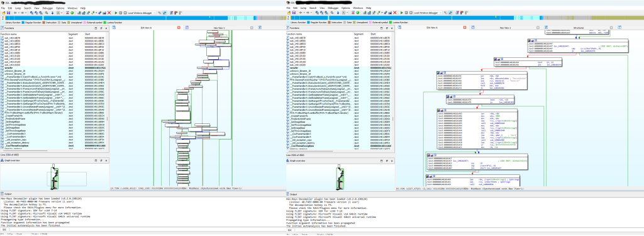Click the red X cancel icon in right IDA toolbar

pos(395,13)
